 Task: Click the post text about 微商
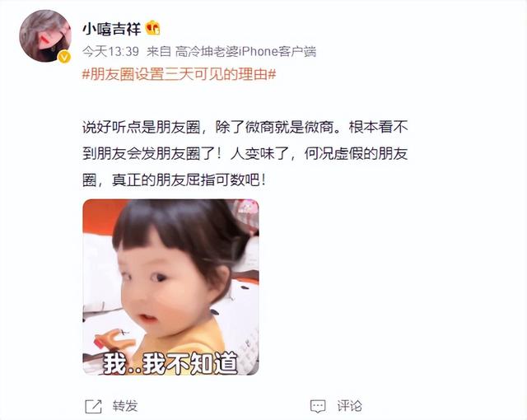coord(245,154)
